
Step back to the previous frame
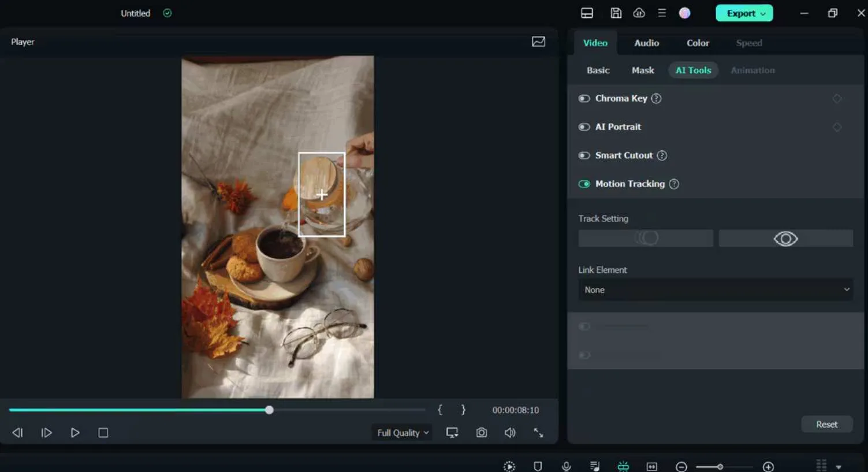pyautogui.click(x=18, y=433)
